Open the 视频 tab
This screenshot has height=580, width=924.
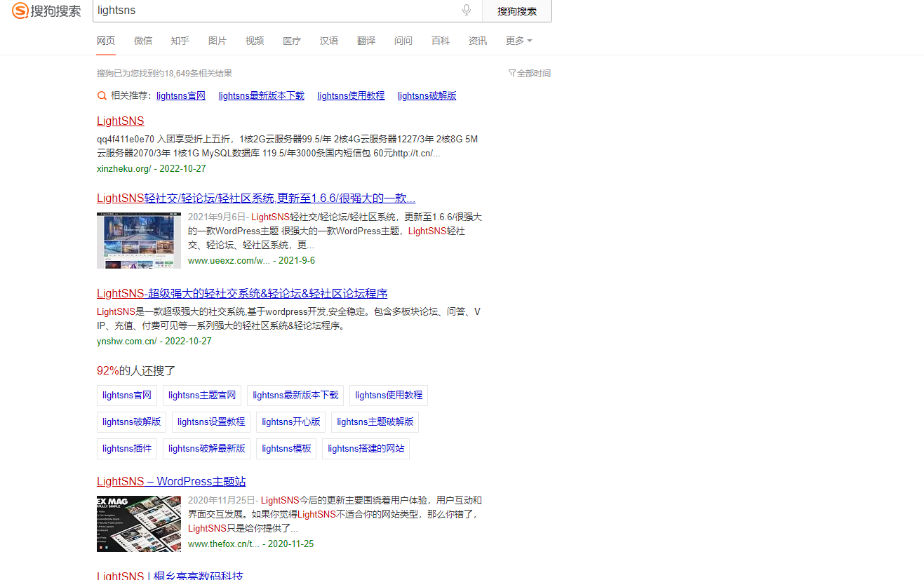[x=255, y=41]
